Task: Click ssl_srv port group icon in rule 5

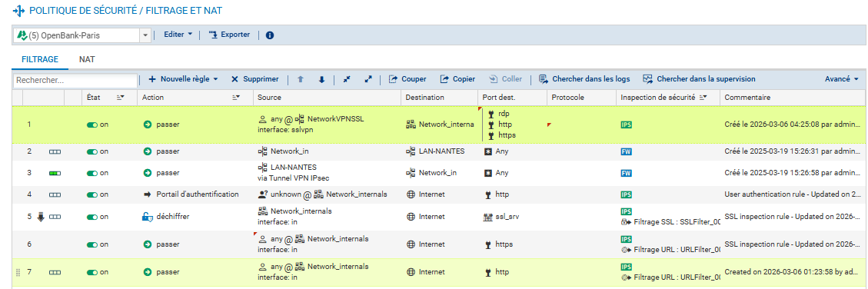Action: 488,217
